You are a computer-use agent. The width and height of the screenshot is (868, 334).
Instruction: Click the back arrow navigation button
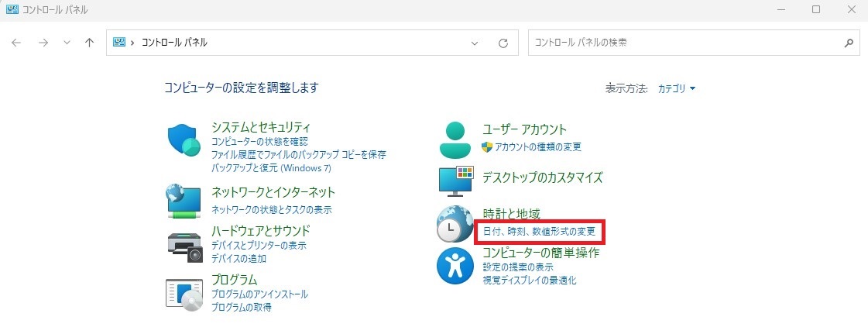(16, 43)
